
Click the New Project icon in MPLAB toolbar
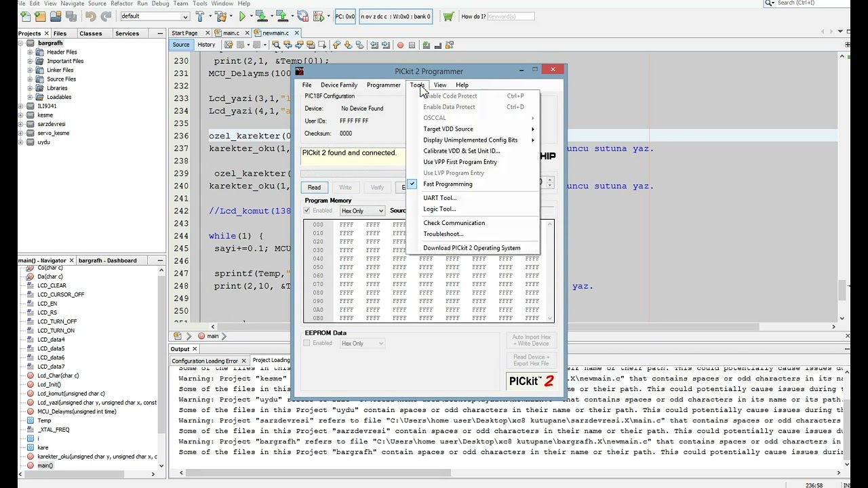[40, 16]
